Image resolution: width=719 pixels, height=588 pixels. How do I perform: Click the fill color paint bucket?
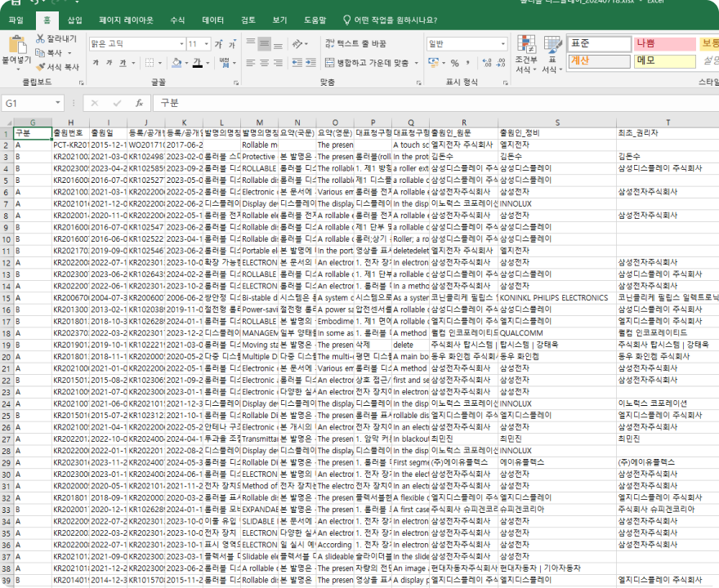176,63
